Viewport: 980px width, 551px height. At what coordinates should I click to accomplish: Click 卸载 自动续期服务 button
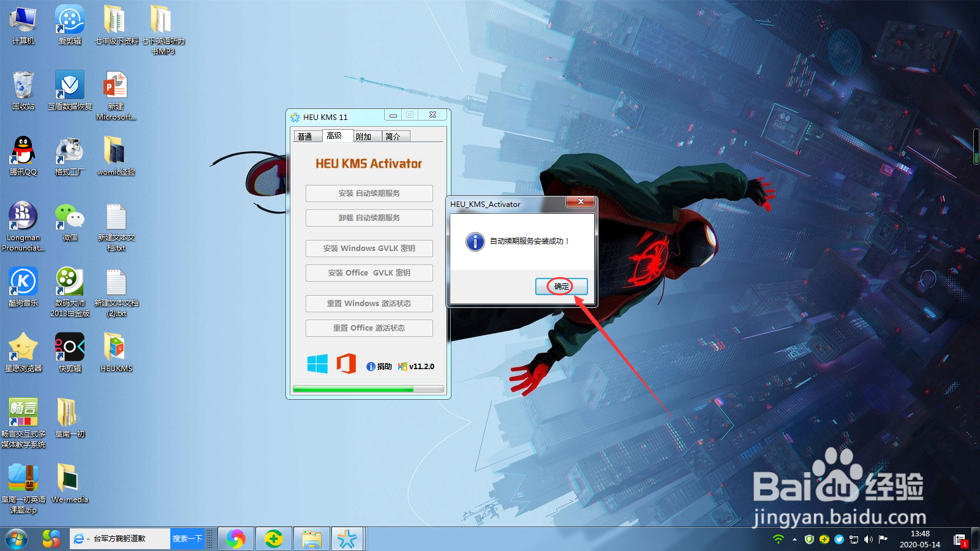[369, 218]
